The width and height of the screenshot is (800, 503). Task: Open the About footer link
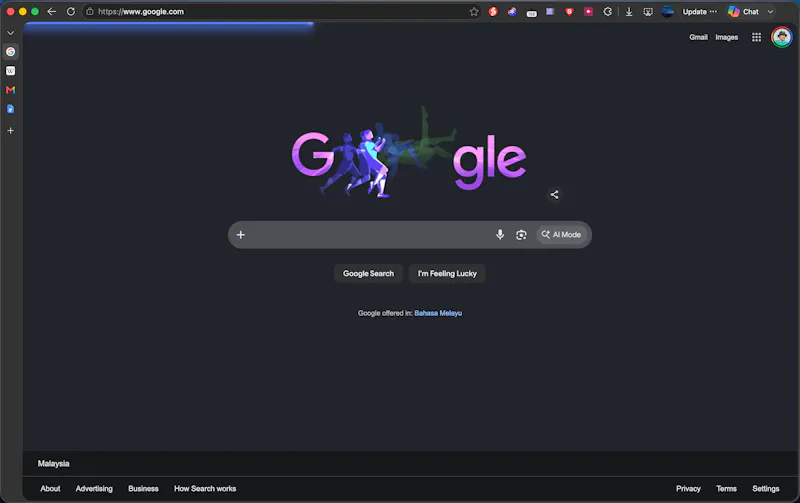tap(50, 489)
